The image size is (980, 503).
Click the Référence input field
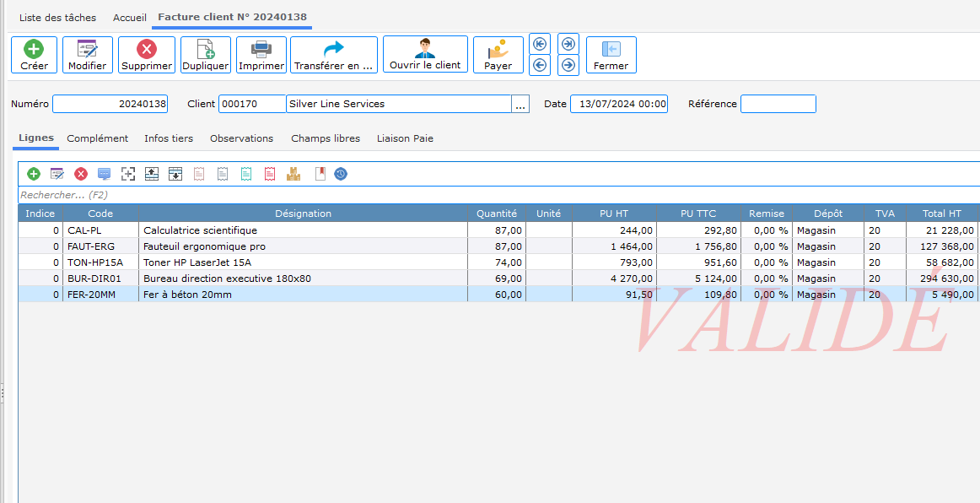(778, 104)
